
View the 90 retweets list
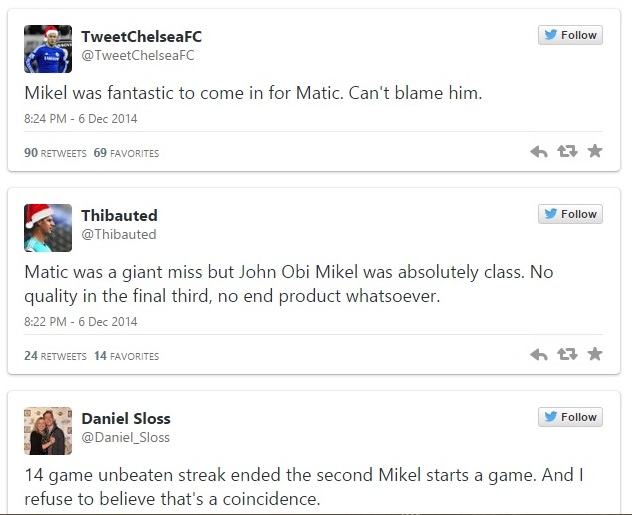coord(55,153)
